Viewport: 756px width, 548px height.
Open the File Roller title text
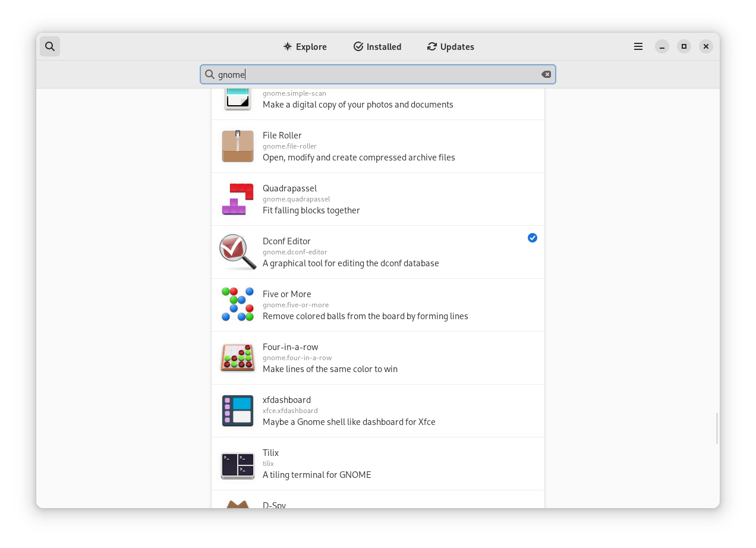pos(282,136)
